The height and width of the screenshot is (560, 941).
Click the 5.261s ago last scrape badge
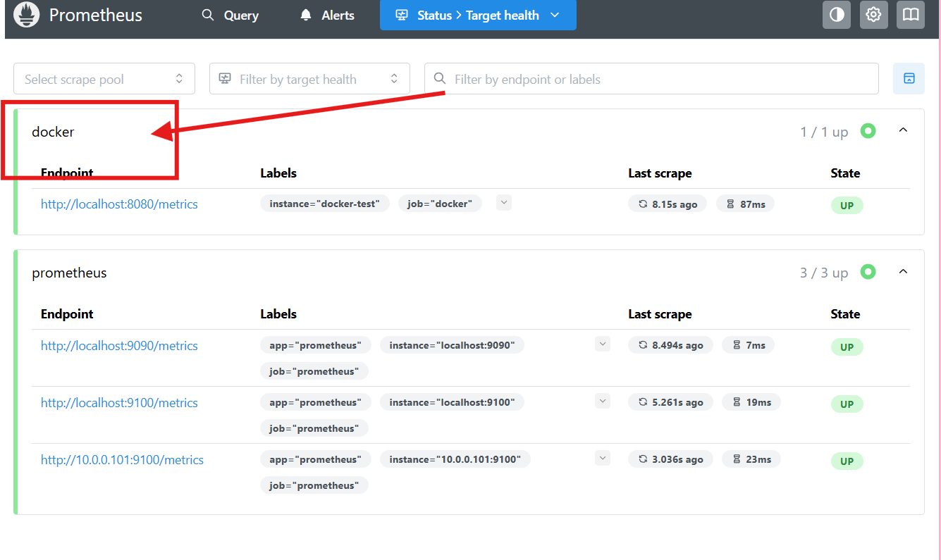[670, 402]
